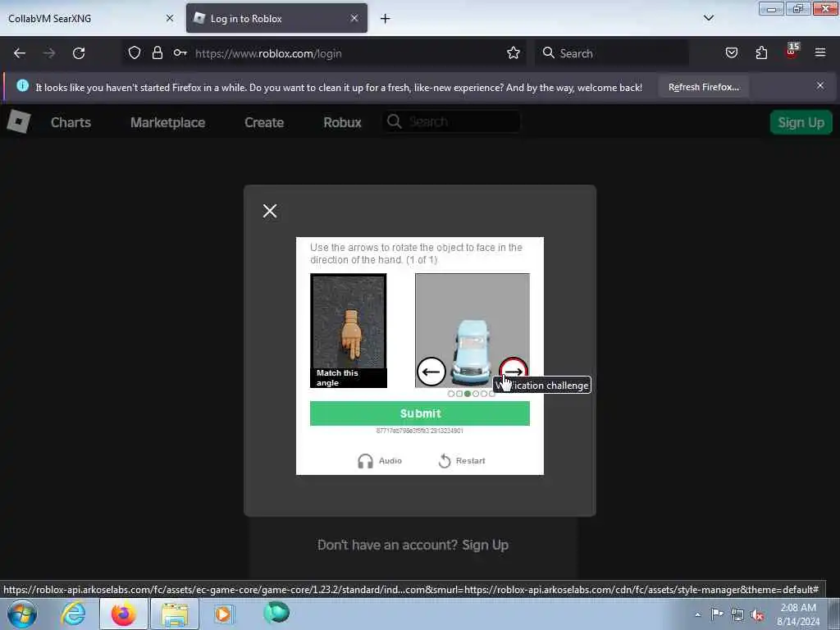Click the Roblox logo icon

click(19, 122)
